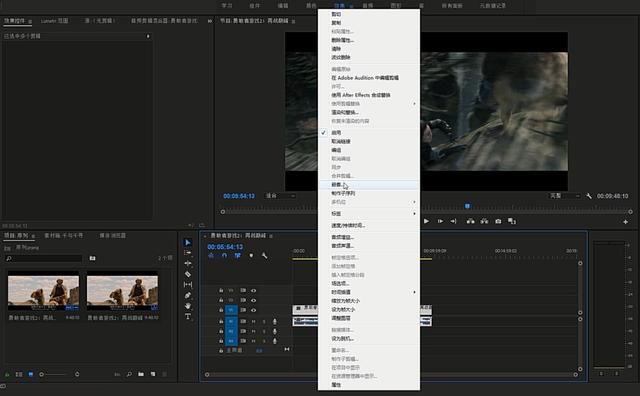
Task: Open the Effect Controls panel menu
Action: (30, 21)
